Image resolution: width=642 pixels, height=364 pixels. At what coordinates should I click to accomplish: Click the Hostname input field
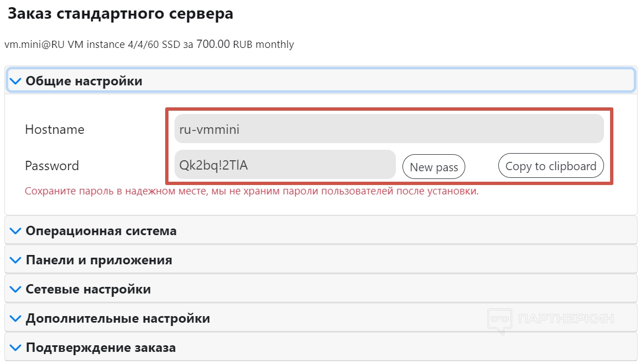pos(389,129)
